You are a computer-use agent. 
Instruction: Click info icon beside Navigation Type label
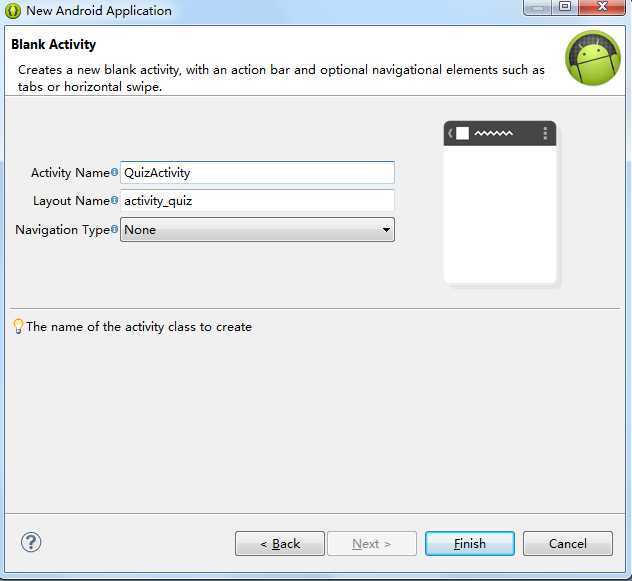click(114, 229)
